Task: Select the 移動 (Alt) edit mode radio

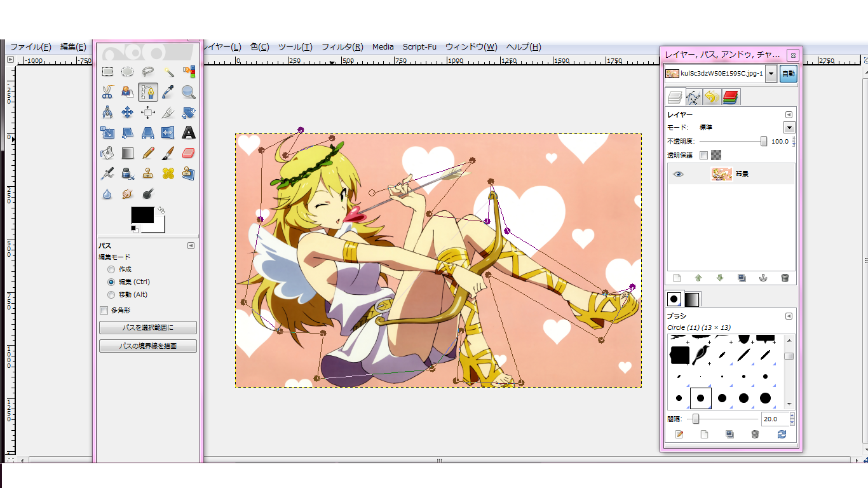Action: 111,294
